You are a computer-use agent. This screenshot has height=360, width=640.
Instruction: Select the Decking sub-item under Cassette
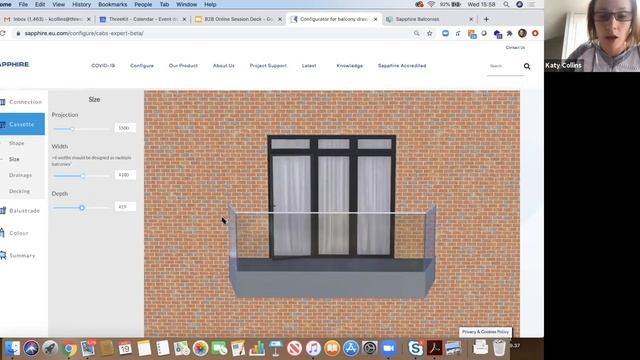(x=19, y=191)
